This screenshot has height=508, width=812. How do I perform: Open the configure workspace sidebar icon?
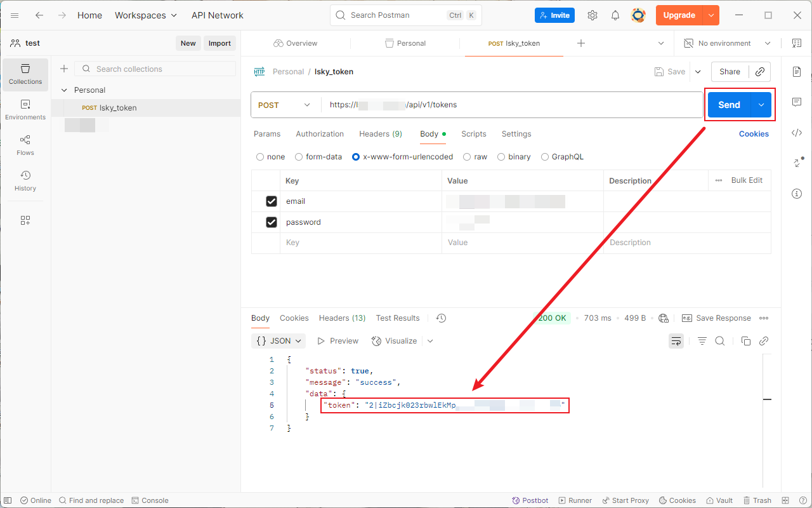tap(25, 220)
